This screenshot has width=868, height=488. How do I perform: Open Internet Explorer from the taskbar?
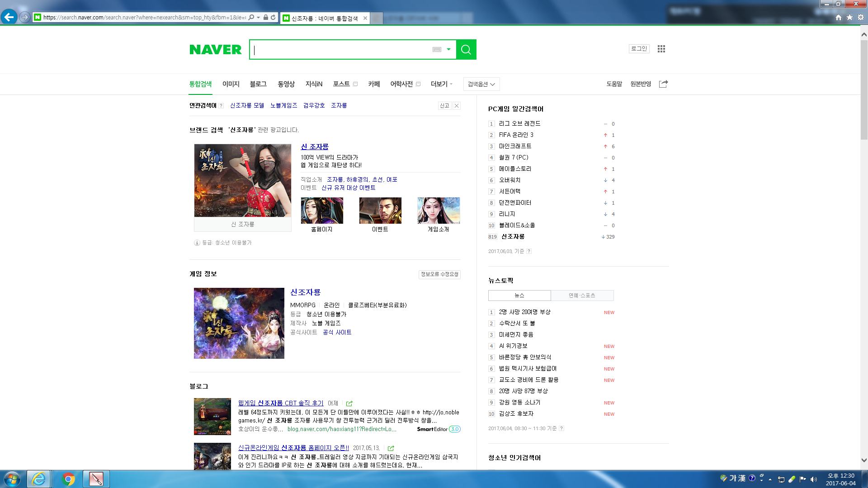(x=38, y=479)
